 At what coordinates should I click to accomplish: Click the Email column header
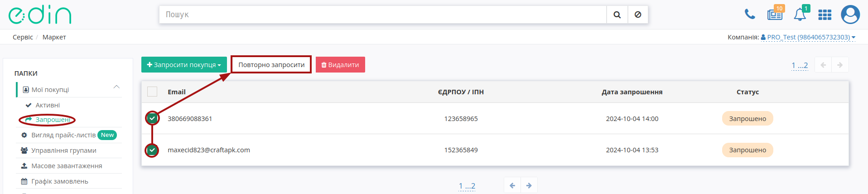click(177, 92)
